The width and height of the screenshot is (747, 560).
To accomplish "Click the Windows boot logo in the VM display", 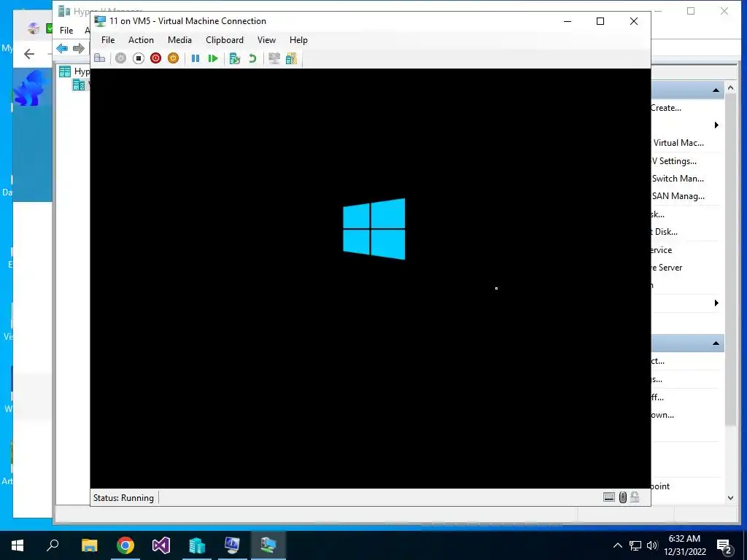I will [x=374, y=229].
